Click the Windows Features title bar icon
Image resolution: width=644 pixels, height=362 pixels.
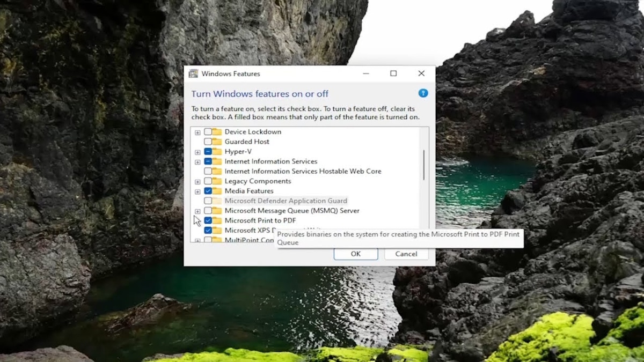tap(194, 73)
